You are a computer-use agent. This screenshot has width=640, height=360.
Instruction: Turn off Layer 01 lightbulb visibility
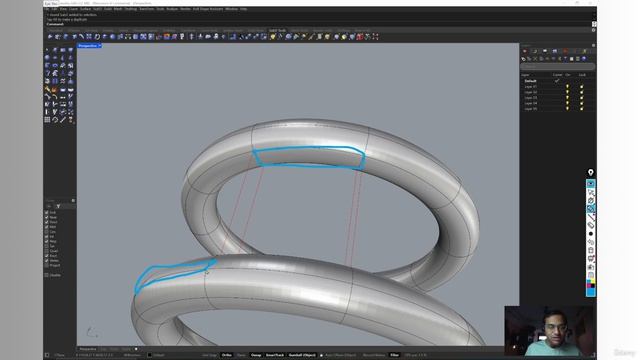pos(567,87)
